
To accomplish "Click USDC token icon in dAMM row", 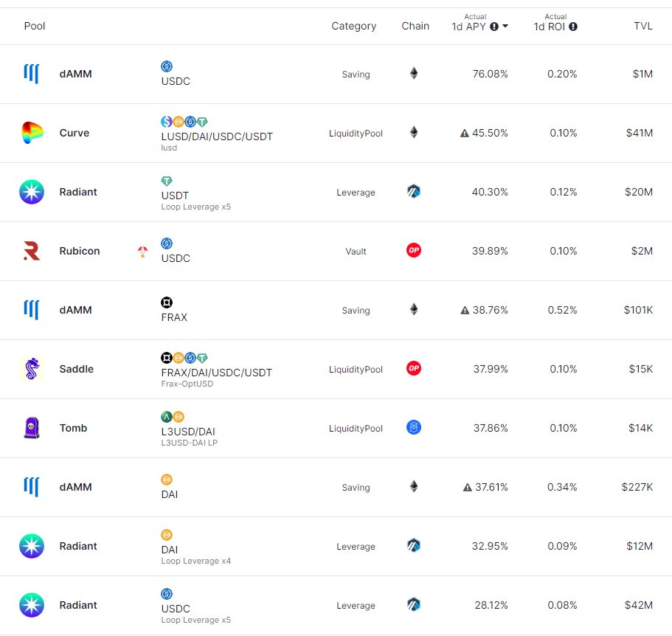I will point(167,66).
